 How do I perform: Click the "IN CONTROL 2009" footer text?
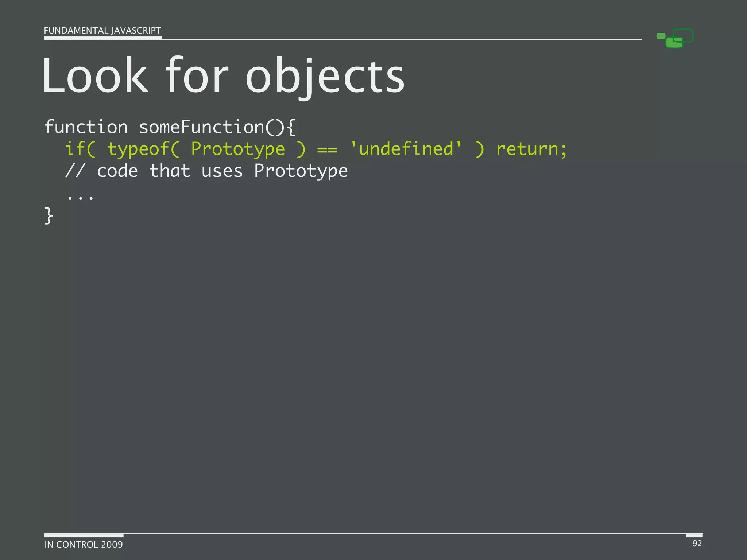[84, 544]
